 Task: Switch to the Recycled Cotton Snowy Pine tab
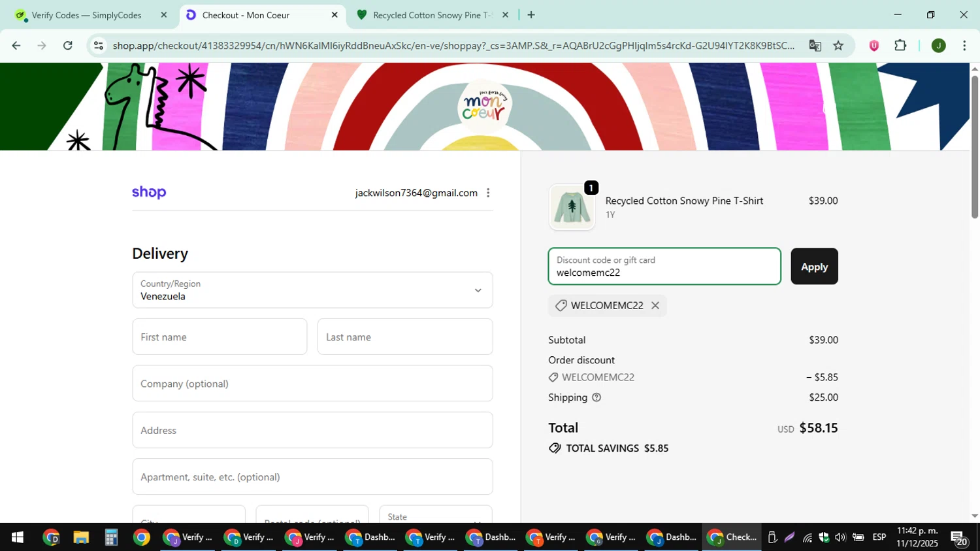433,14
